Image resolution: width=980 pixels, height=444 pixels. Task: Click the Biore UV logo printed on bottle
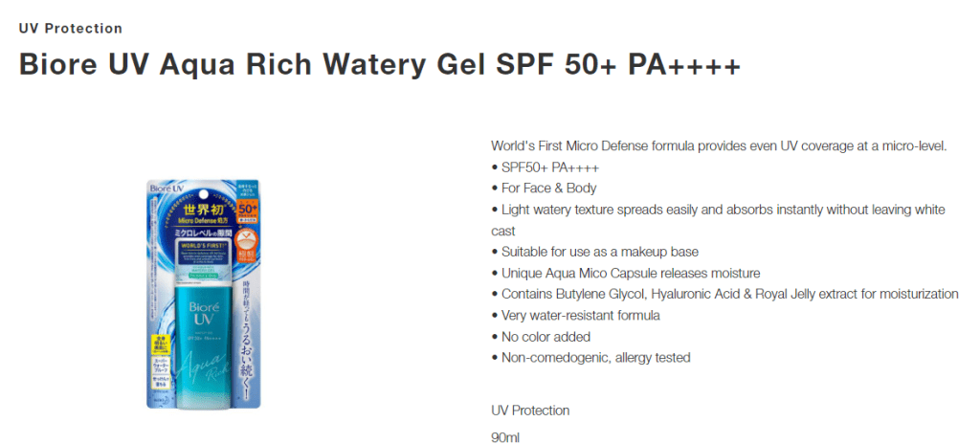click(x=205, y=312)
